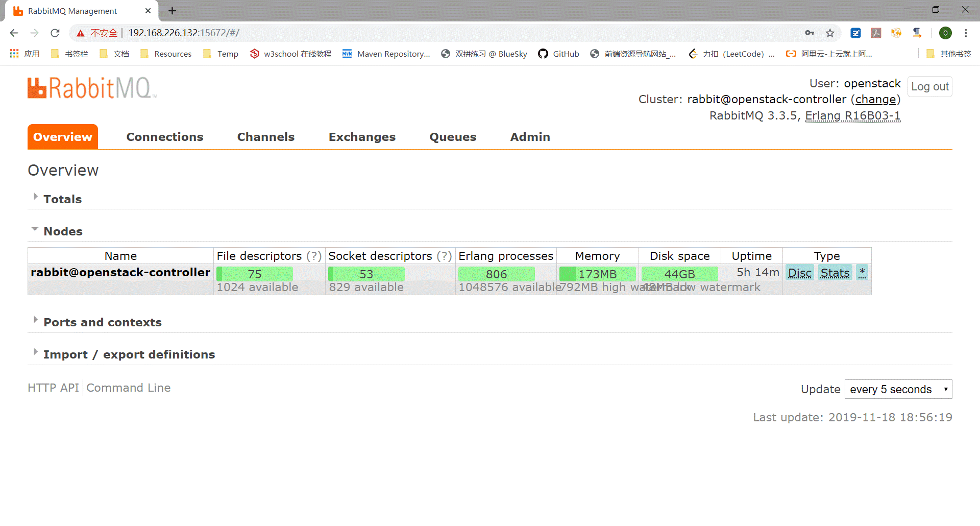This screenshot has height=526, width=980.
Task: Expand Import / export definitions section
Action: pyautogui.click(x=123, y=354)
